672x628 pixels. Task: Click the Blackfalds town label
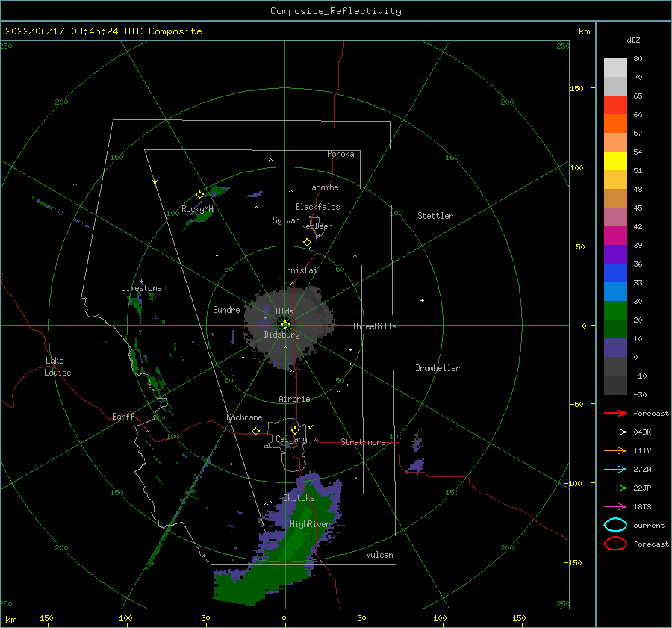pos(317,207)
